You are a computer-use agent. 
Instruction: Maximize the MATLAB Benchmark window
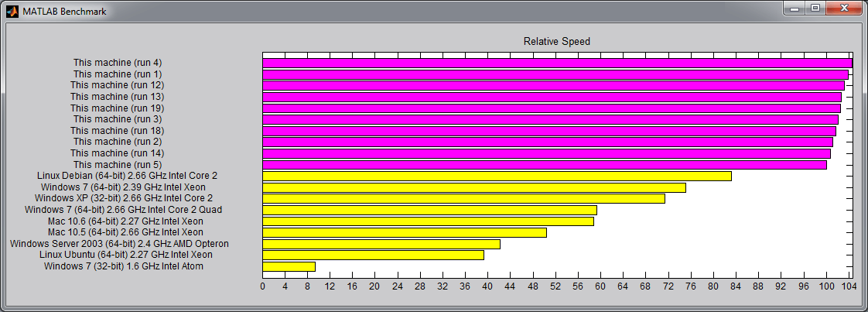(815, 9)
